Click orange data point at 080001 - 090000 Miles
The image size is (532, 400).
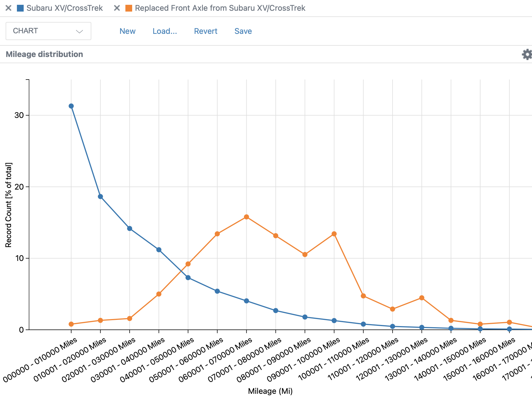pyautogui.click(x=305, y=254)
